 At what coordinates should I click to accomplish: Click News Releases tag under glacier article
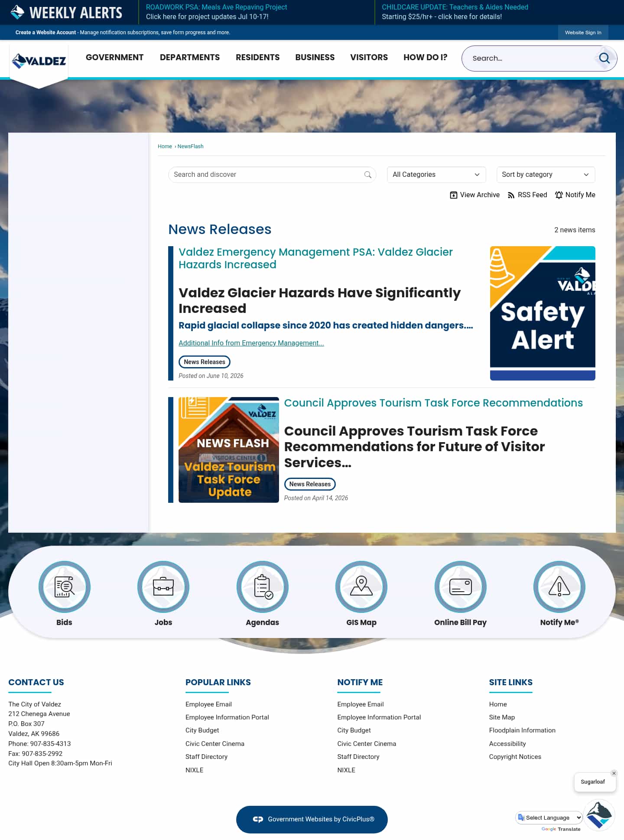coord(205,362)
